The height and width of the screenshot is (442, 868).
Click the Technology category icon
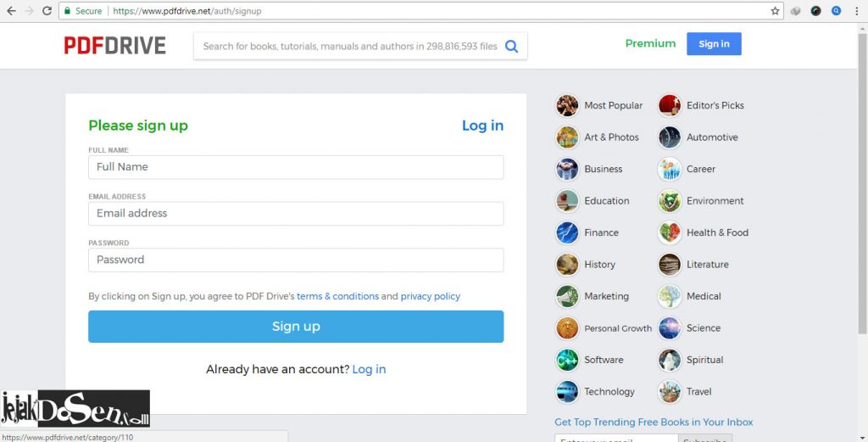[x=567, y=392]
